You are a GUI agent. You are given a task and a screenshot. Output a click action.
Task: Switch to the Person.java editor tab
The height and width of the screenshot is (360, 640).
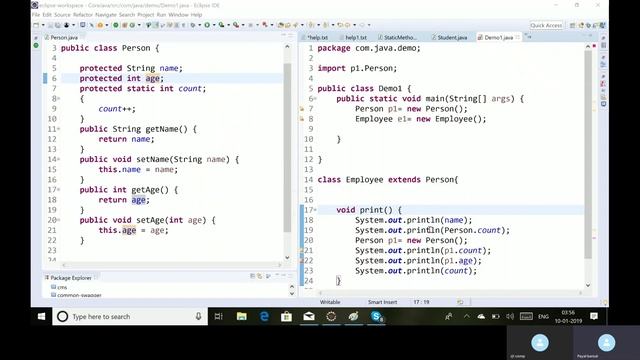click(x=64, y=37)
